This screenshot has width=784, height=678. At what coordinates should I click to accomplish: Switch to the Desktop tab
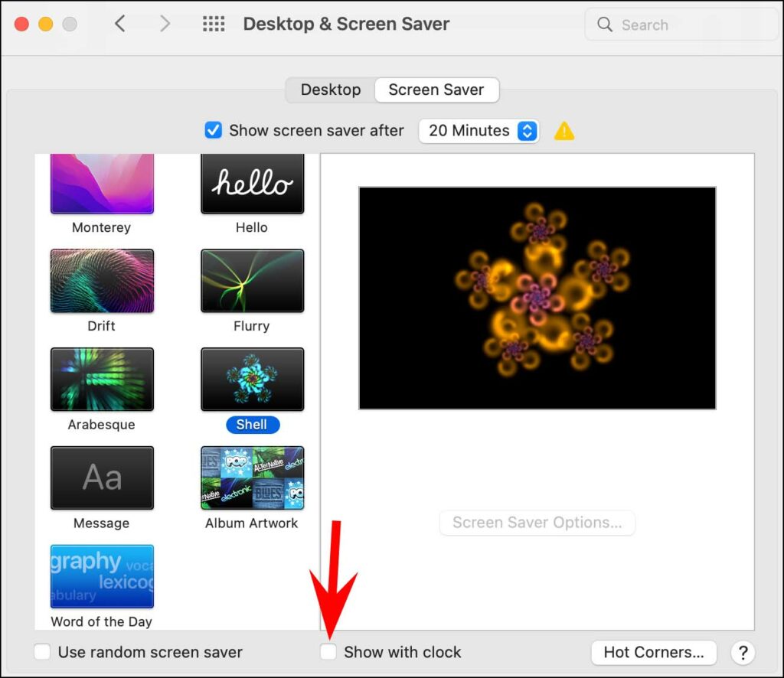tap(330, 90)
